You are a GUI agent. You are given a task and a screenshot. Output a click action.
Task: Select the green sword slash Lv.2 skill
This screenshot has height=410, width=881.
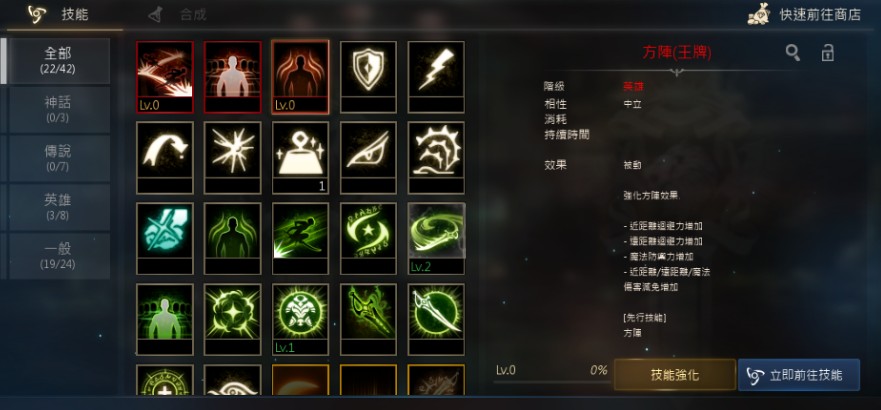(436, 239)
